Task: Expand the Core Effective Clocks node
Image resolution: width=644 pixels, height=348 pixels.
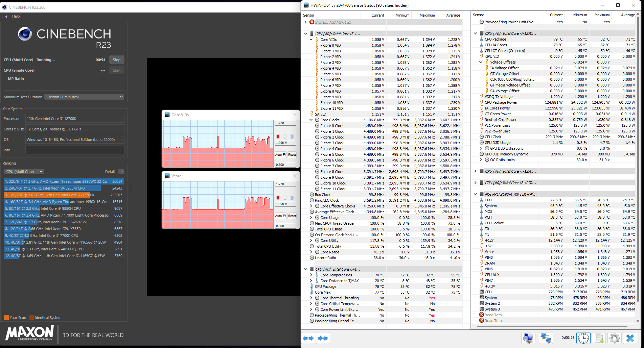Action: [x=311, y=206]
